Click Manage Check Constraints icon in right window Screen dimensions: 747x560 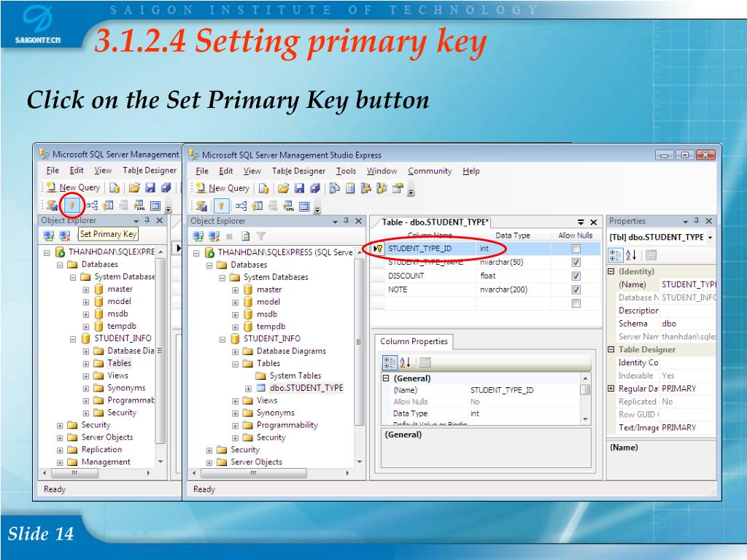coord(304,206)
